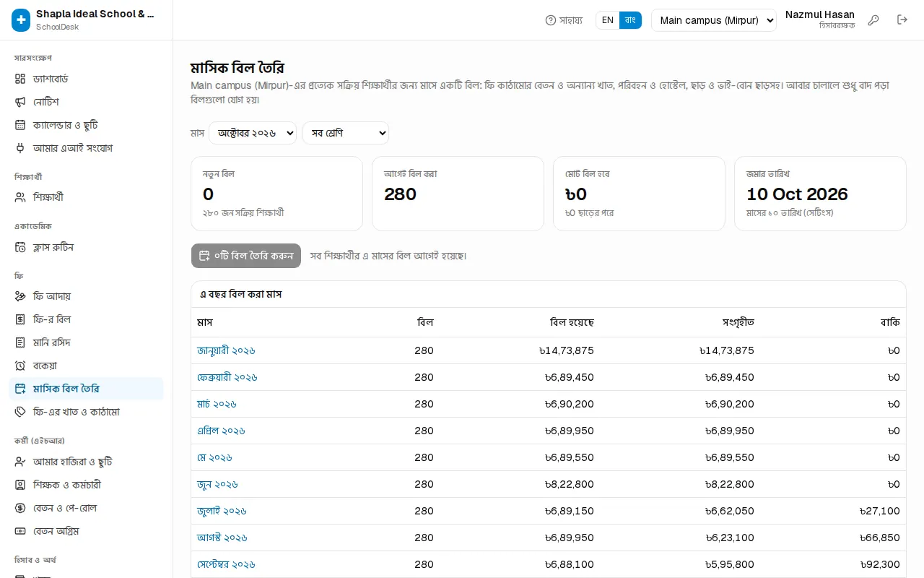
Task: Click the Notice megaphone icon
Action: click(x=20, y=102)
